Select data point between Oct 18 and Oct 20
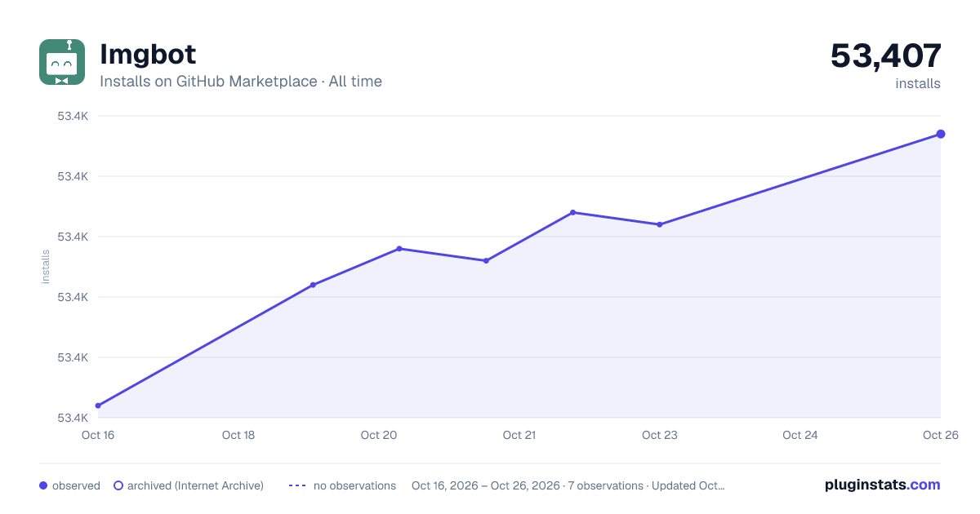The height and width of the screenshot is (514, 980). (313, 285)
